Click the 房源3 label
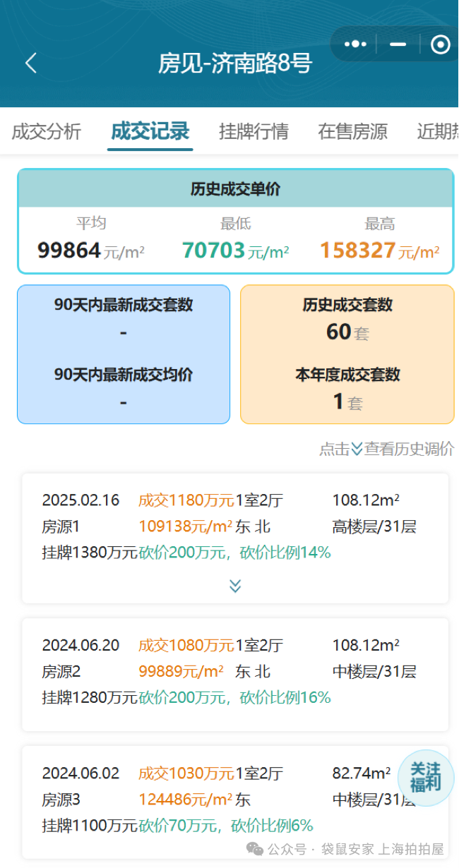 (61, 800)
